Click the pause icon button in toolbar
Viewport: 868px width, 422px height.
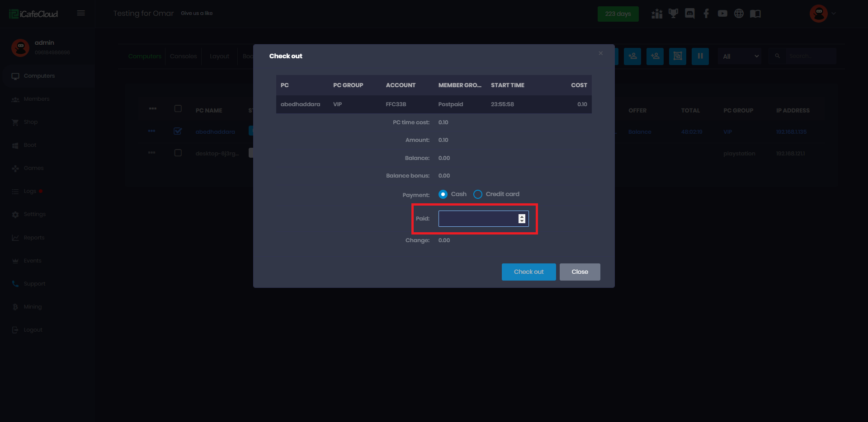pos(700,56)
